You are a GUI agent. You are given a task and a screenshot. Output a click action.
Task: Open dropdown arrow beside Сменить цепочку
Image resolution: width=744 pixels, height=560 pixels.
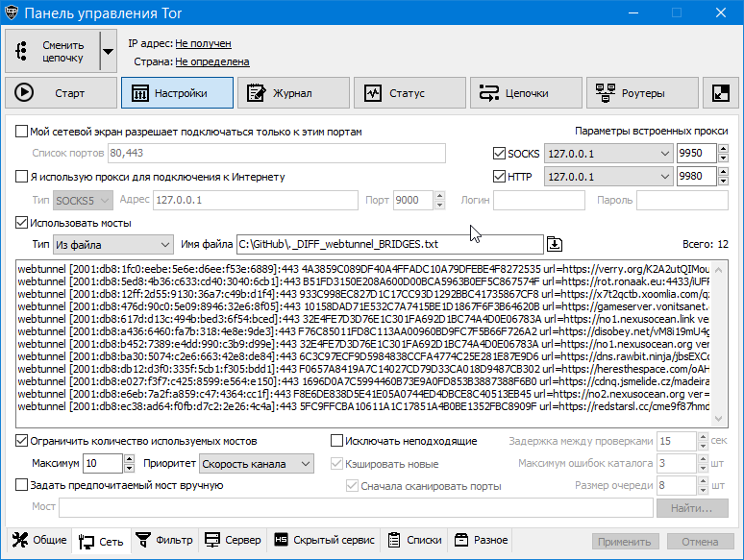pyautogui.click(x=109, y=51)
